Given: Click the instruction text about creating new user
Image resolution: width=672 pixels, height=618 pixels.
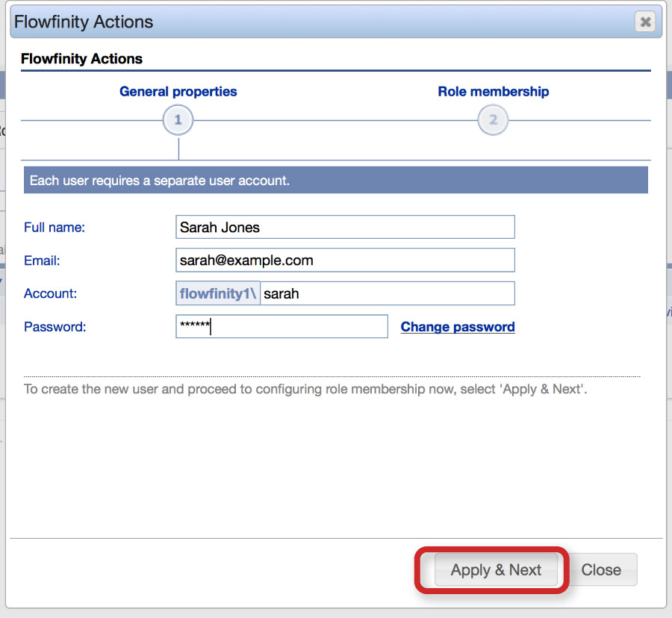Looking at the screenshot, I should pyautogui.click(x=305, y=389).
